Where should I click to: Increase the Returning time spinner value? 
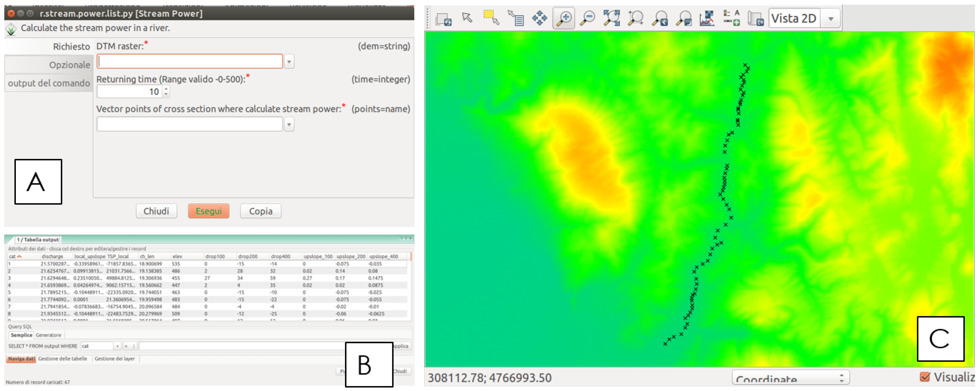166,88
